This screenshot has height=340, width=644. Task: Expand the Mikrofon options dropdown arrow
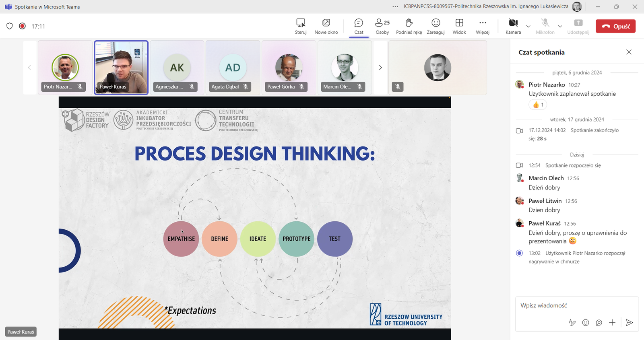coord(560,27)
